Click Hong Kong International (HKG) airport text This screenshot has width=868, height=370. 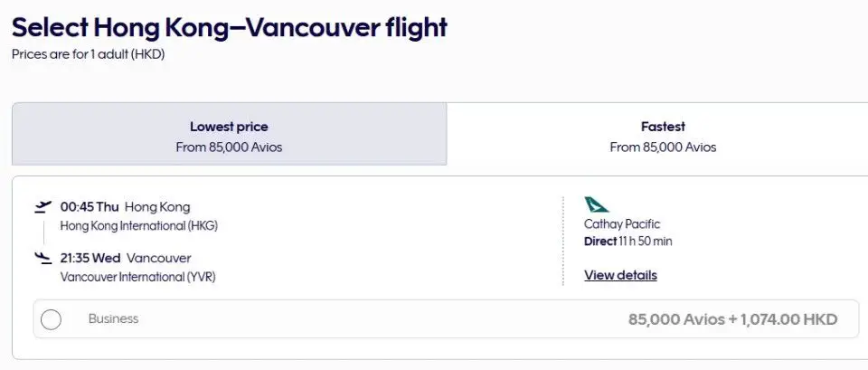click(138, 225)
